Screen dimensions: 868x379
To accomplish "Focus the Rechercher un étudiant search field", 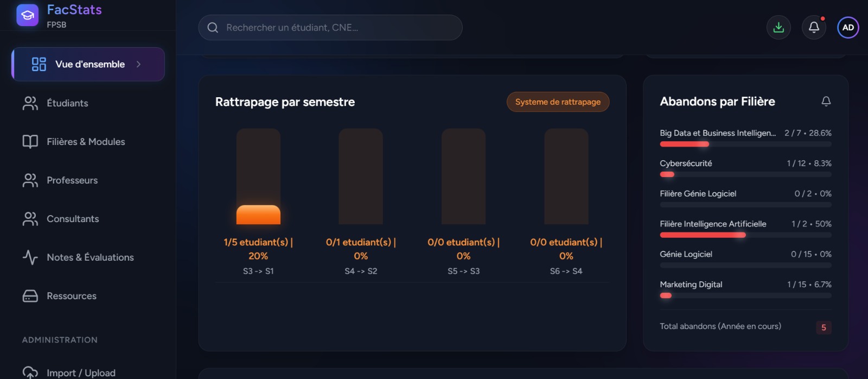I will [330, 28].
